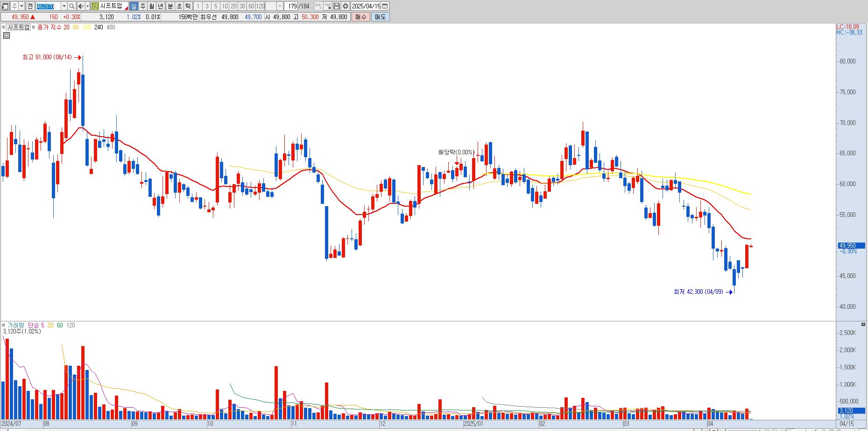This screenshot has height=431, width=868.
Task: Click the blue 매도 sell button
Action: pos(380,17)
